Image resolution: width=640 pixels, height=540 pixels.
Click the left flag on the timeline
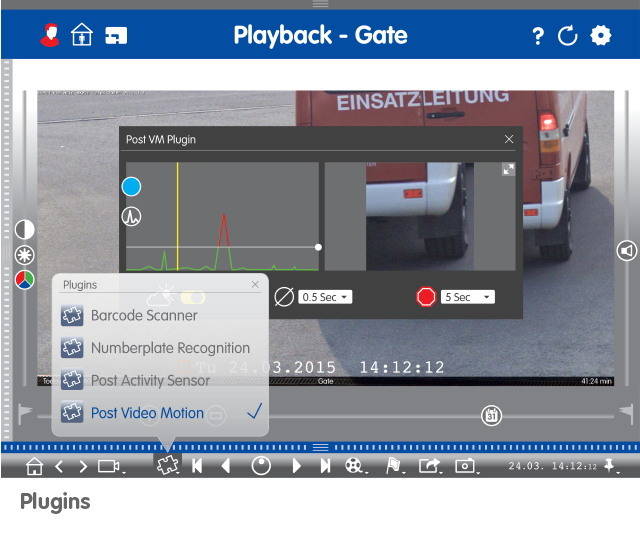click(x=25, y=413)
